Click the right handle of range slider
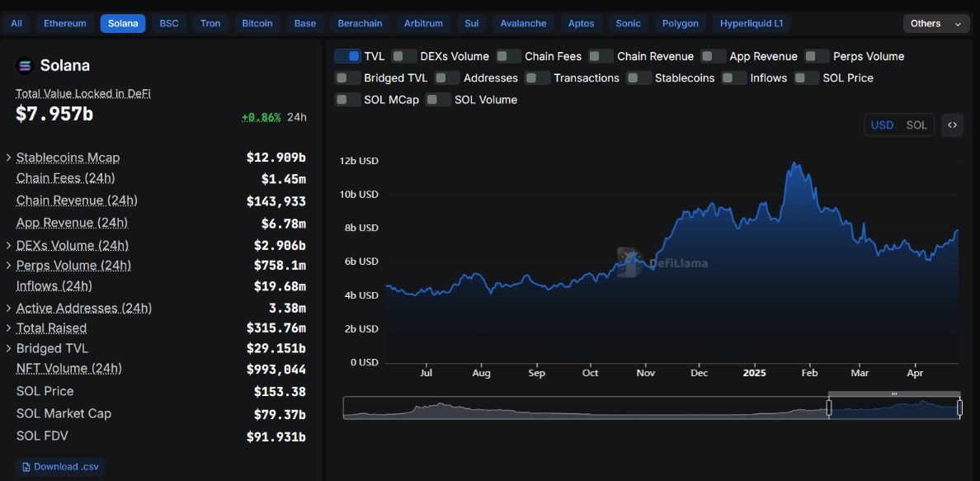 click(x=959, y=408)
